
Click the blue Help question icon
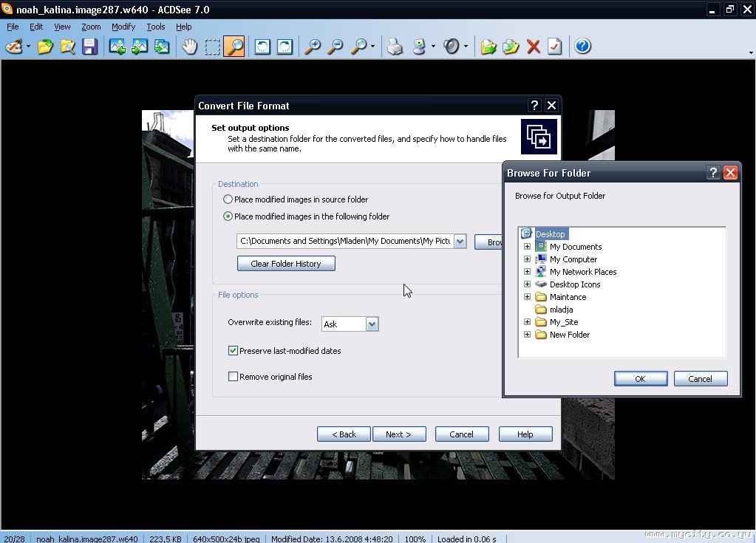[582, 47]
